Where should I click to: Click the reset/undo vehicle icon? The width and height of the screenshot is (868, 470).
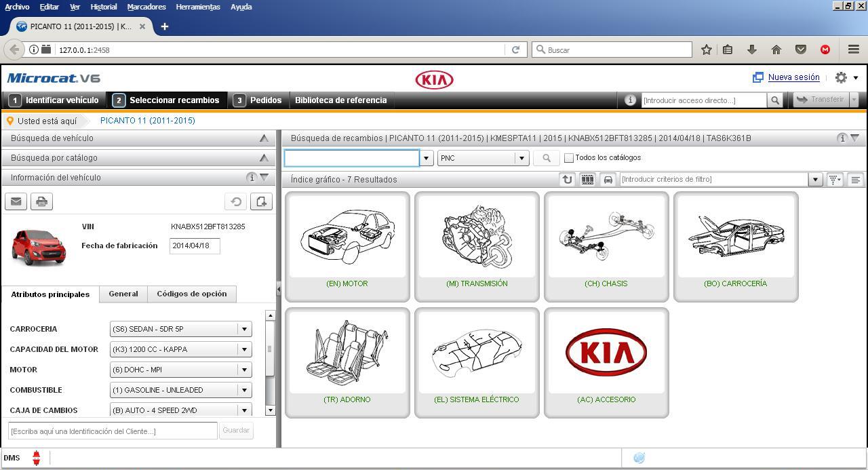click(236, 201)
